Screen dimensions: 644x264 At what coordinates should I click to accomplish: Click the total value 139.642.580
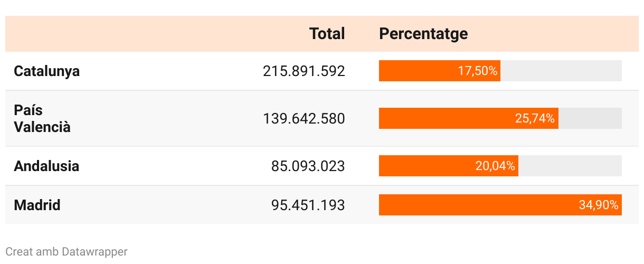click(304, 118)
